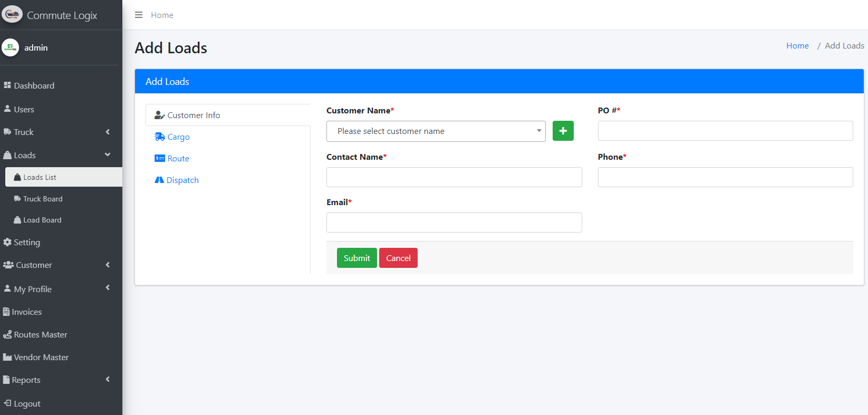Screen dimensions: 868x415
Task: Click the hamburger menu toggle icon
Action: point(139,15)
